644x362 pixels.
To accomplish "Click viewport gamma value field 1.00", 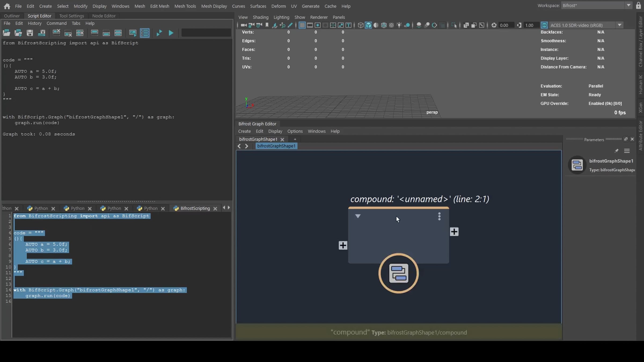I will 532,25.
